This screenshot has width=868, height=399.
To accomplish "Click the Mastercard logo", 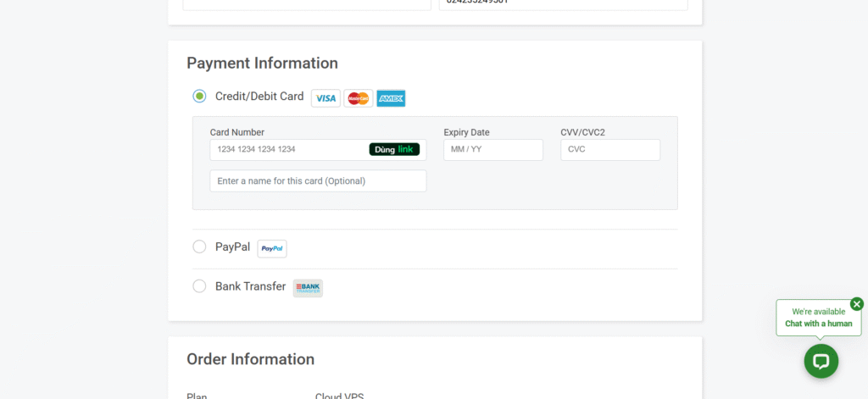I will (x=358, y=98).
